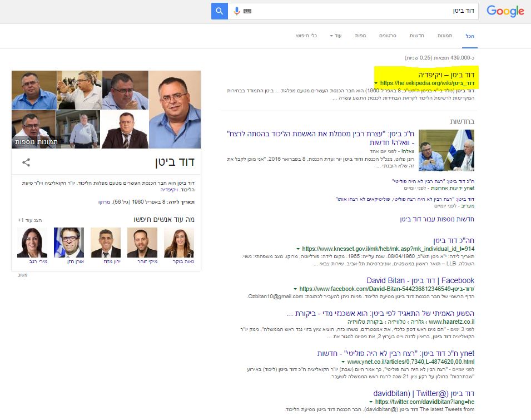Click the results count text '439,000'
Screen dimensions: 531x420
[439, 58]
